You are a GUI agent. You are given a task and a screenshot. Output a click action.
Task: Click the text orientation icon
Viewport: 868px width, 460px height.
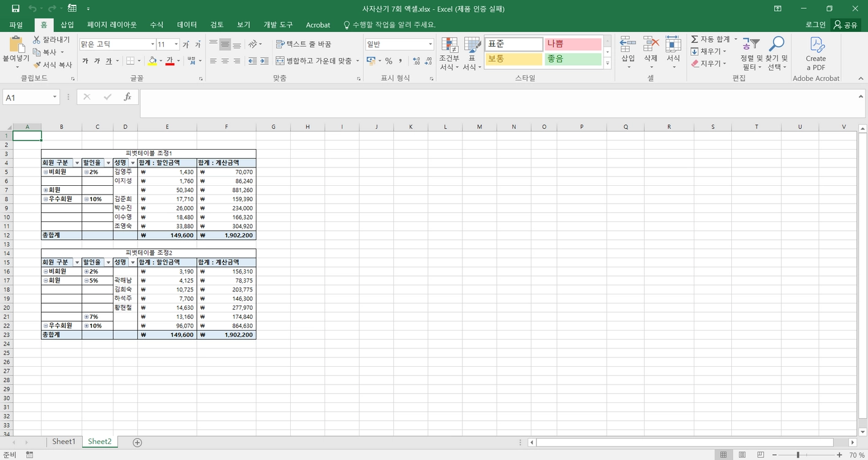[253, 44]
